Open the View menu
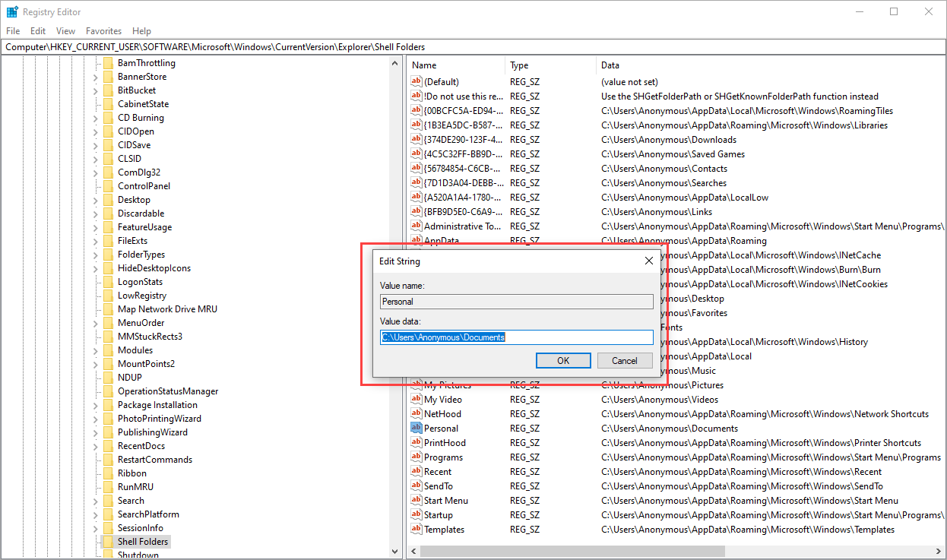Screen dimensions: 947x560 tap(66, 31)
